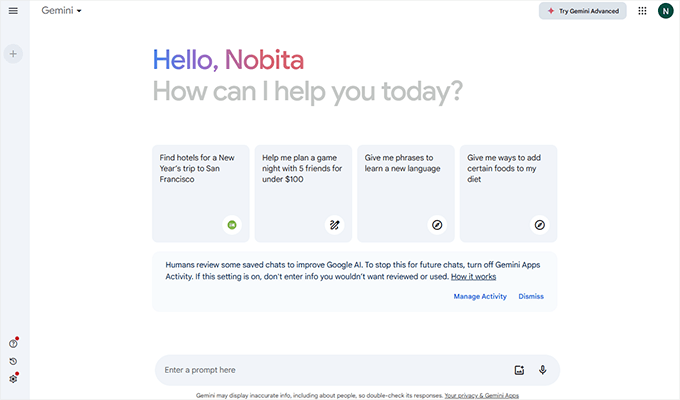Click the Enter a prompt here field
The width and height of the screenshot is (680, 400).
click(330, 370)
